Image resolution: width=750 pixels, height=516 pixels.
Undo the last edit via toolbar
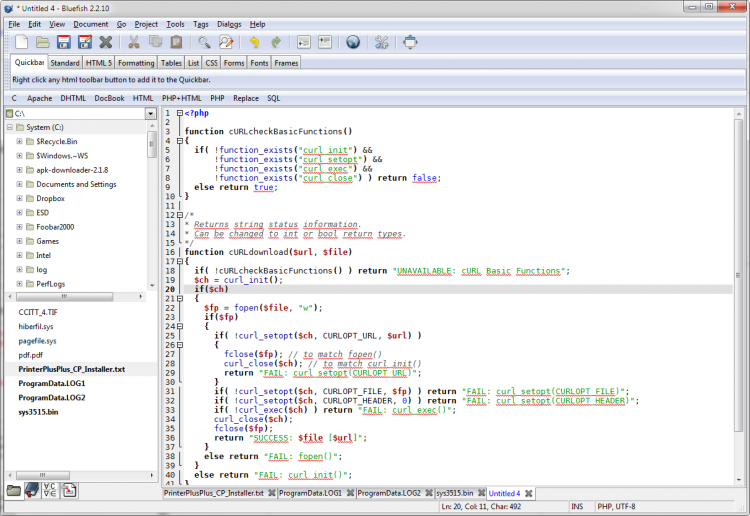click(x=254, y=43)
